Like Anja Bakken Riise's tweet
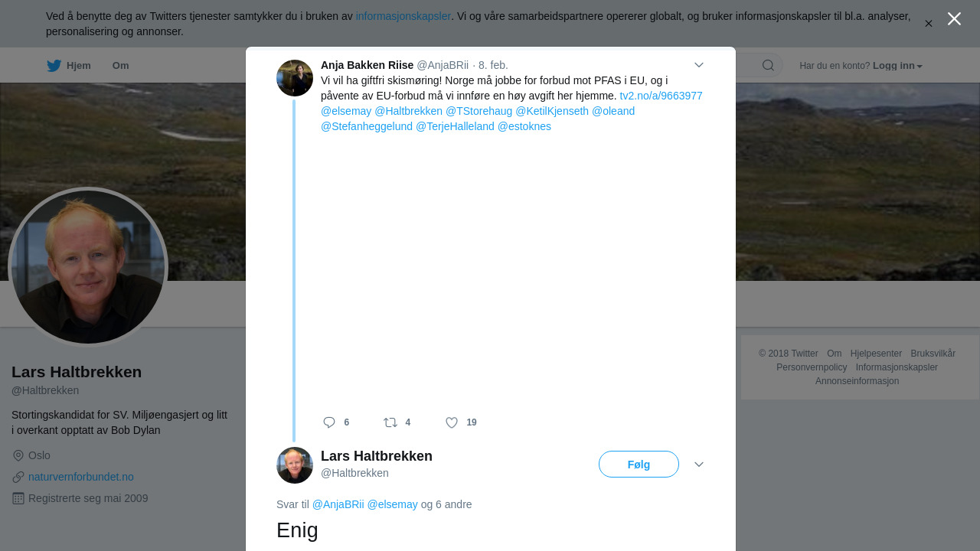 [x=452, y=422]
